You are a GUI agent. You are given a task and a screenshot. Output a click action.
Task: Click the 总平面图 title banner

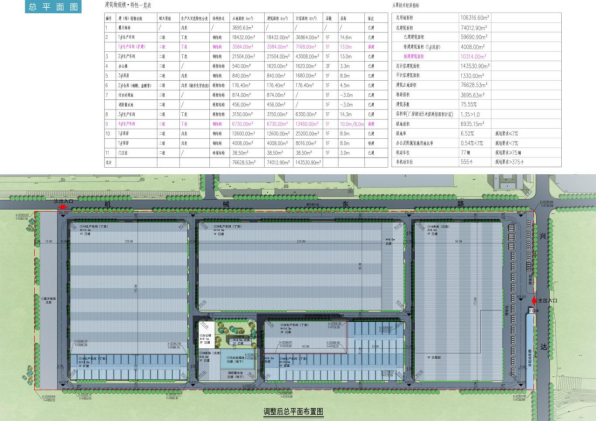pyautogui.click(x=53, y=6)
